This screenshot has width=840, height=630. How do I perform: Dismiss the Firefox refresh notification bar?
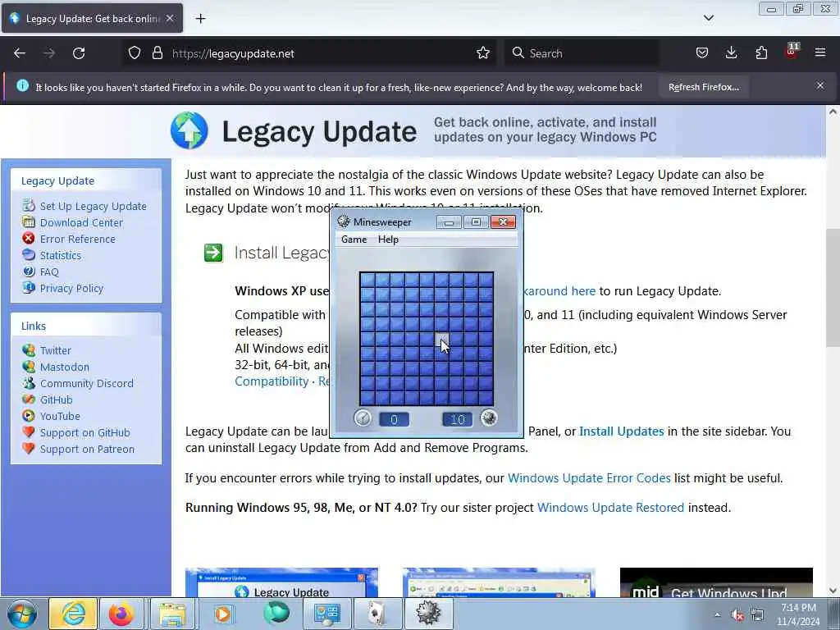tap(820, 85)
